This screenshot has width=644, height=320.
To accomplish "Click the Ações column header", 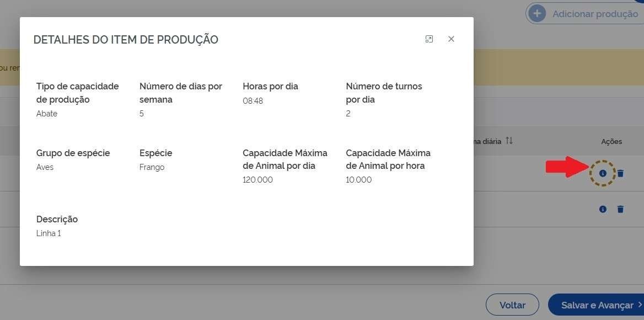I will click(611, 142).
